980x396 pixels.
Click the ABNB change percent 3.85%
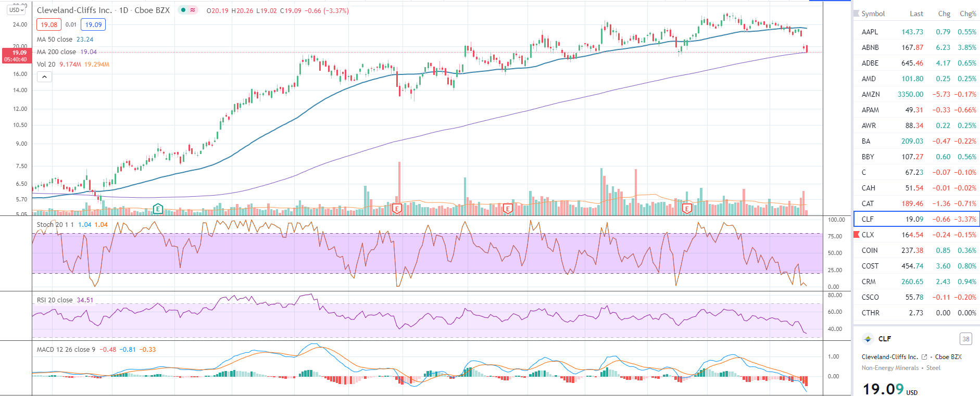point(967,47)
